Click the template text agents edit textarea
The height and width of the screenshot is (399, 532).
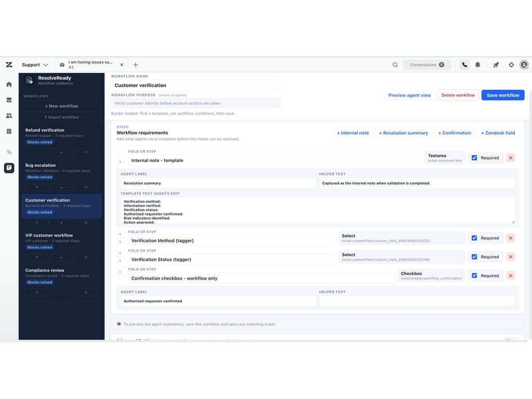pyautogui.click(x=317, y=211)
